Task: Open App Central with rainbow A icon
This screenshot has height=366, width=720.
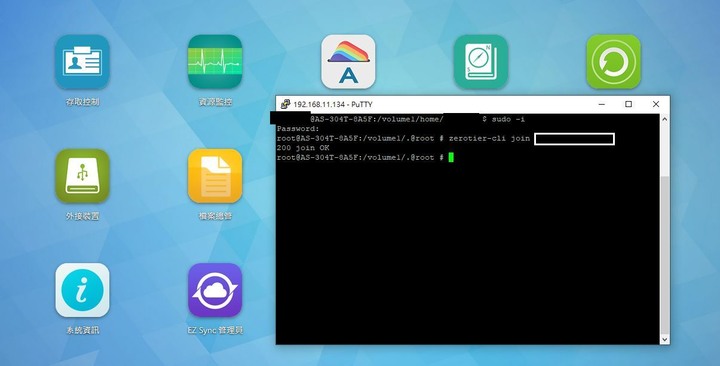Action: point(348,62)
